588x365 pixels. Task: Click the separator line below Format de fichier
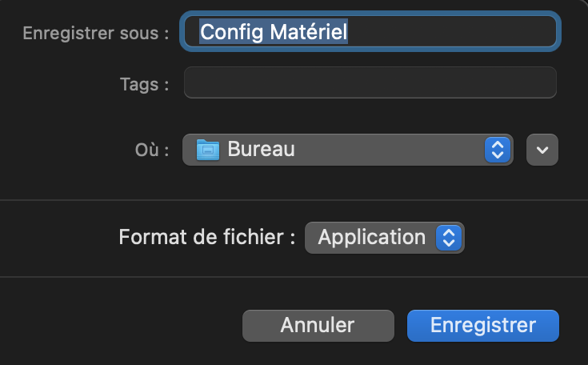294,277
